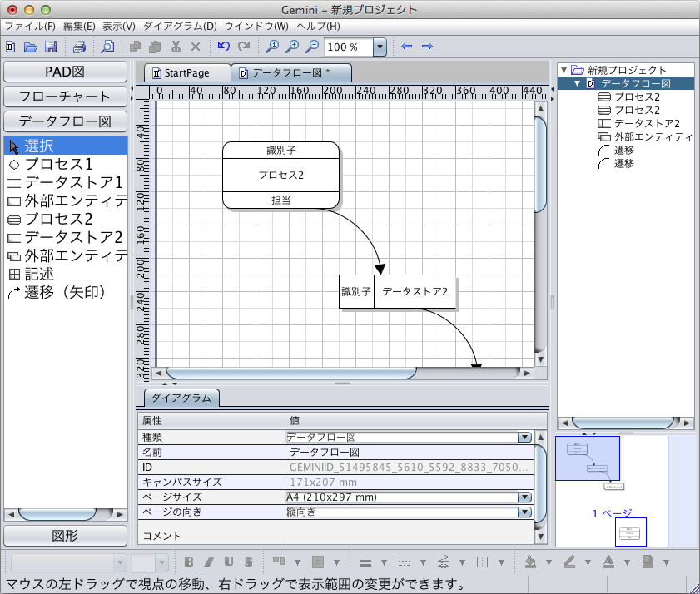Zoom out with the minus magnifier icon

click(312, 47)
